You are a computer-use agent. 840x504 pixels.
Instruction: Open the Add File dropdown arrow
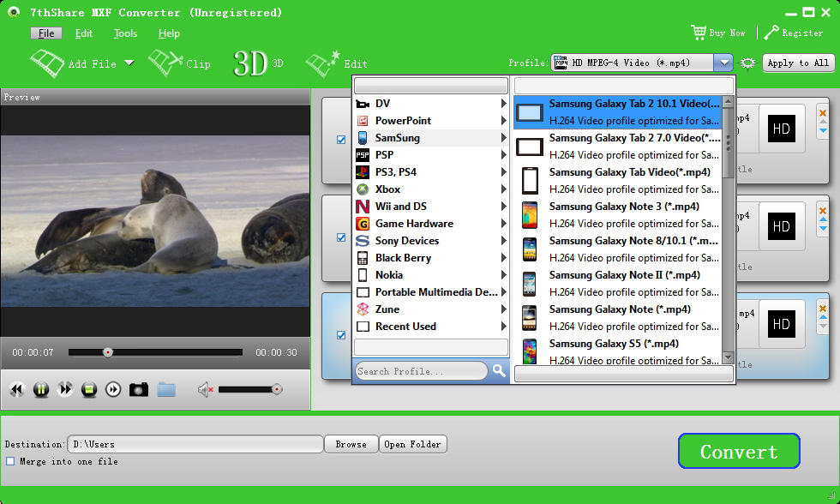129,63
